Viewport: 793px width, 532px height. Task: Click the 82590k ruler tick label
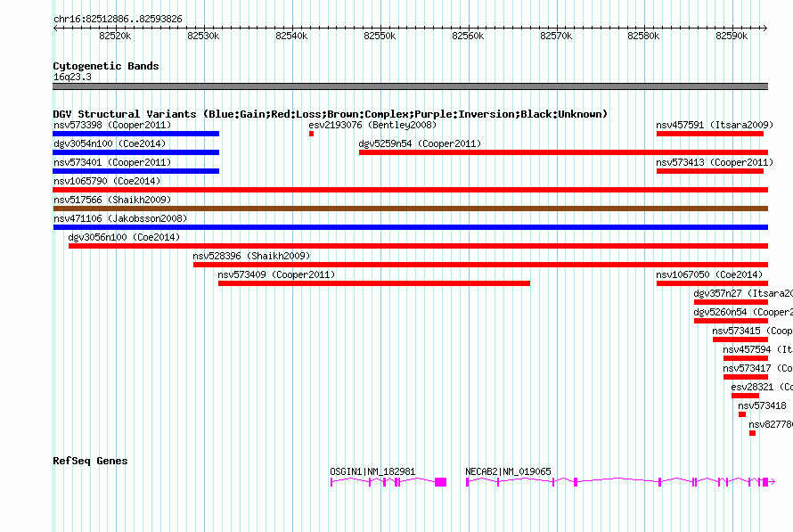pyautogui.click(x=732, y=36)
